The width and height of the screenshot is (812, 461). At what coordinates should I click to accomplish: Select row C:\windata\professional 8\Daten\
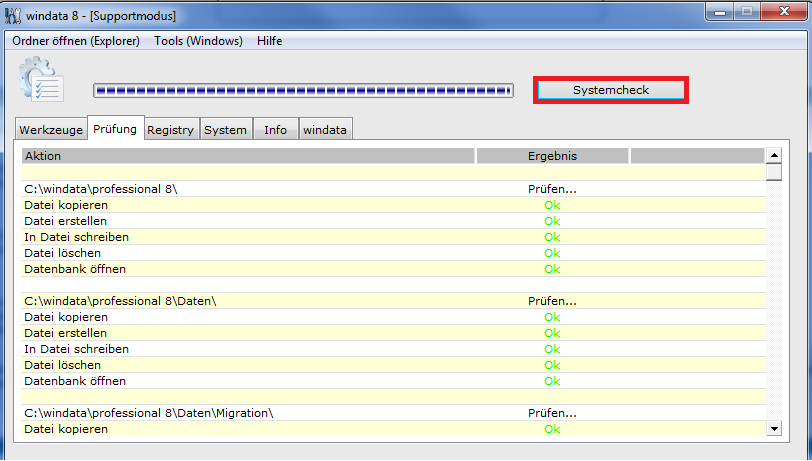(x=394, y=301)
